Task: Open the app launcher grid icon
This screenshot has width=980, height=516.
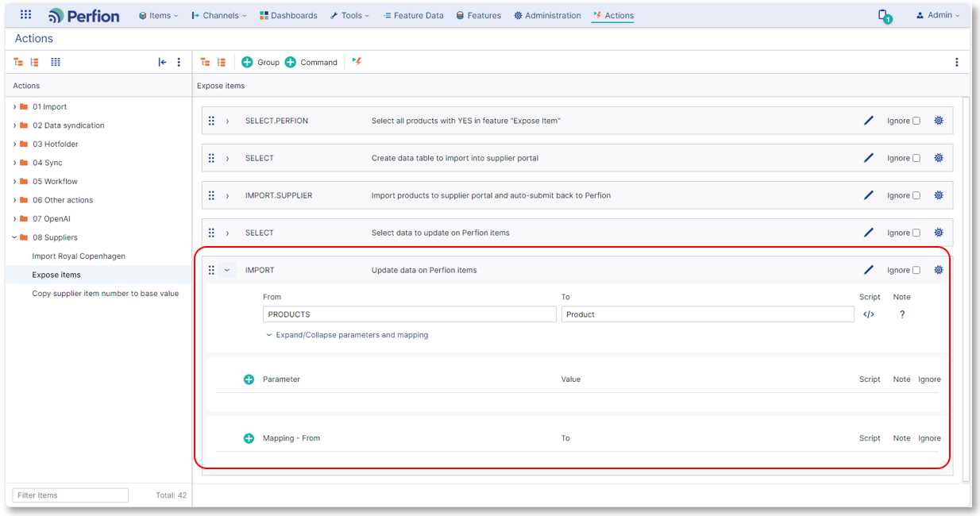Action: point(25,15)
